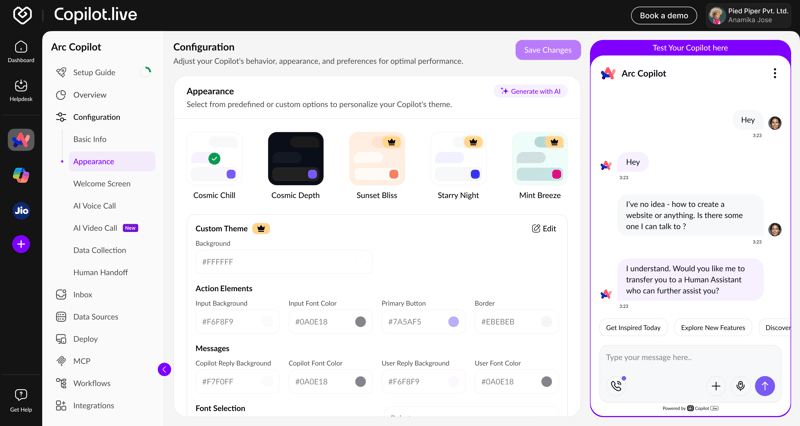
Task: Click the Arc Copilot logo in chat header
Action: click(x=608, y=73)
